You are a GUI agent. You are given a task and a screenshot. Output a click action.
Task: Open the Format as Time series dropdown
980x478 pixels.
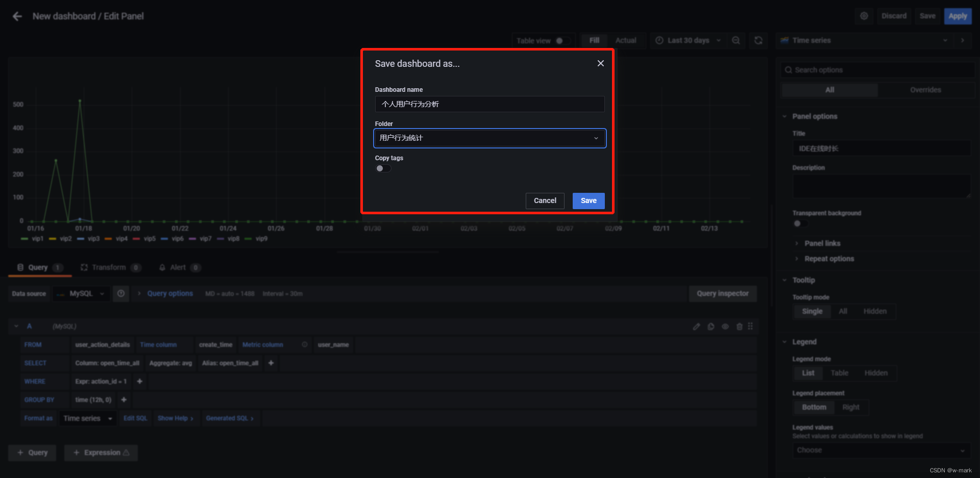pos(88,418)
